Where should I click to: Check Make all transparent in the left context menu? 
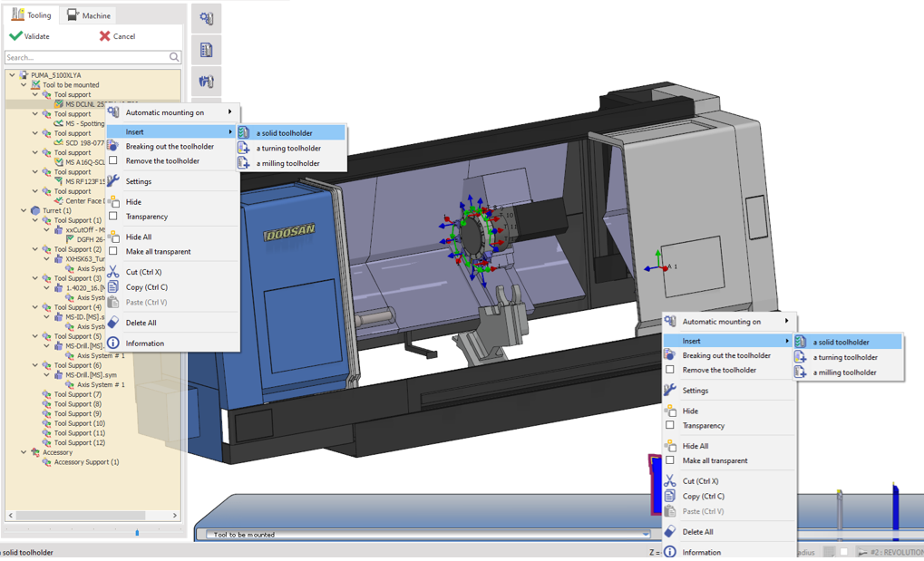(x=113, y=251)
